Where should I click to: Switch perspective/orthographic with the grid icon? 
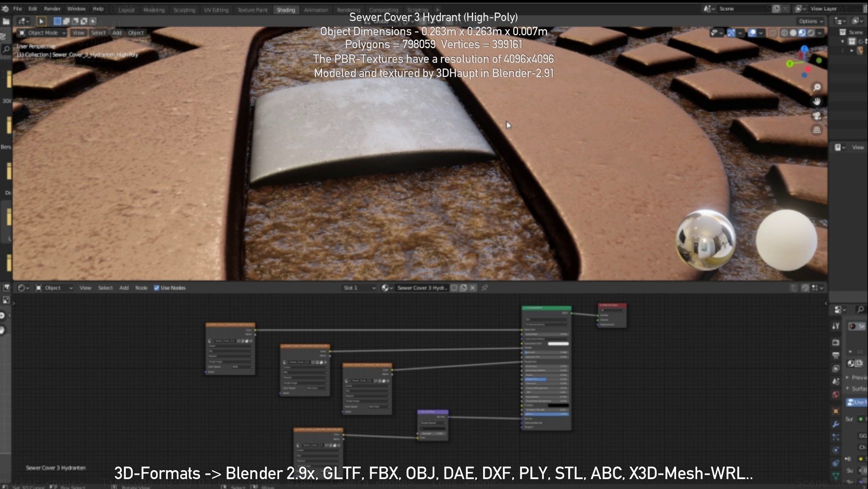pos(817,130)
